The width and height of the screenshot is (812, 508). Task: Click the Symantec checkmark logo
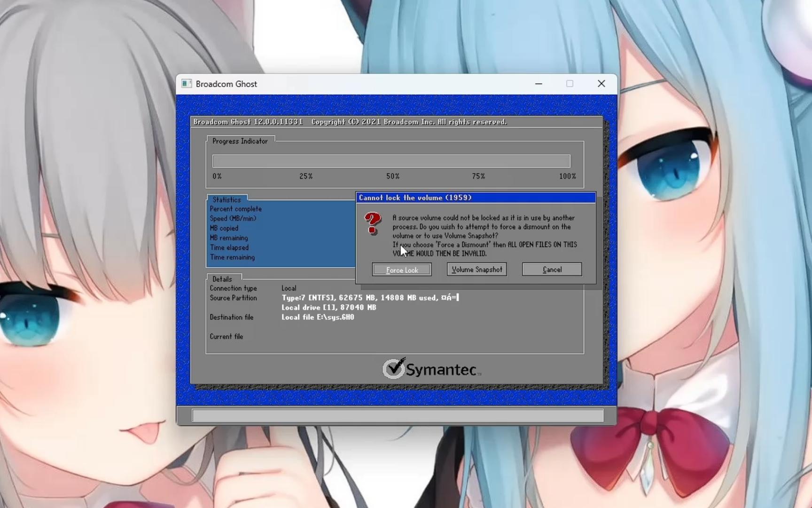point(394,368)
